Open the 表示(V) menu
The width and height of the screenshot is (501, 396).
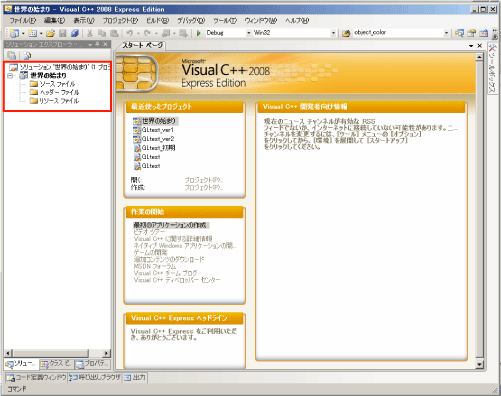84,21
